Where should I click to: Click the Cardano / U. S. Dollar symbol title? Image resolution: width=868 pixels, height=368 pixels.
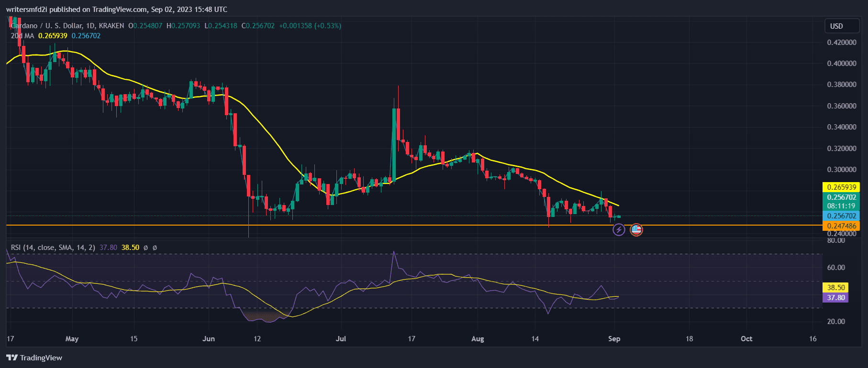tap(48, 26)
